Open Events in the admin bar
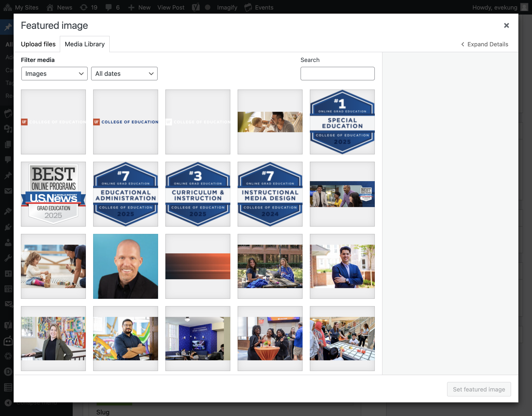The image size is (532, 416). (x=259, y=7)
